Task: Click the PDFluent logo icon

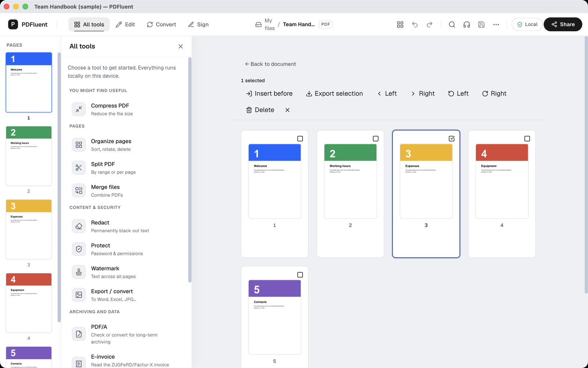Action: [13, 24]
